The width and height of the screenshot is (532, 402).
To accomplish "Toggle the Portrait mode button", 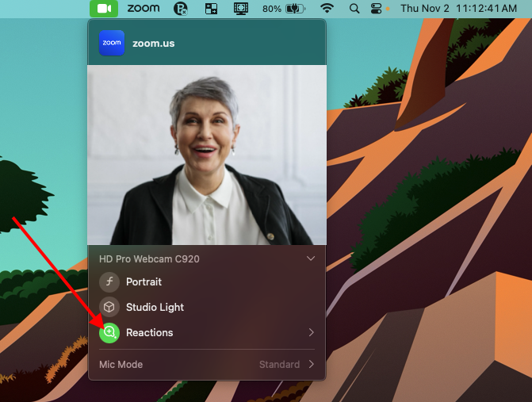I will click(109, 281).
